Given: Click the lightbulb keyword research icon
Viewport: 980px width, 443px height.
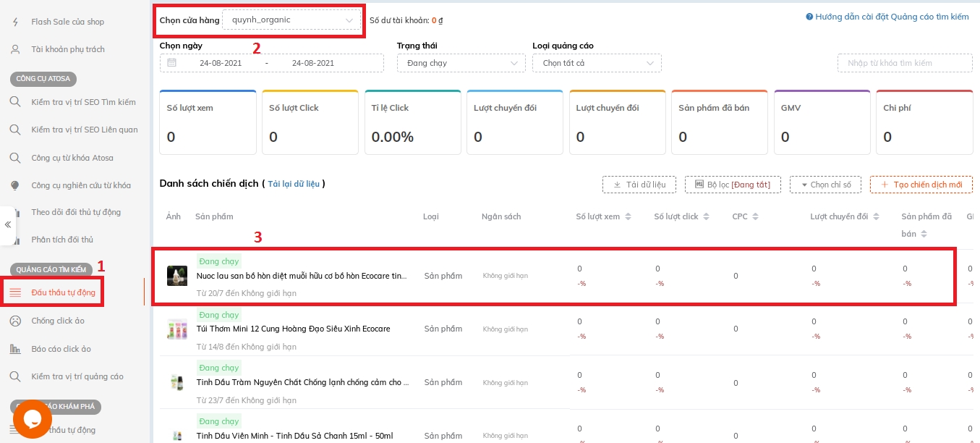Looking at the screenshot, I should point(15,185).
